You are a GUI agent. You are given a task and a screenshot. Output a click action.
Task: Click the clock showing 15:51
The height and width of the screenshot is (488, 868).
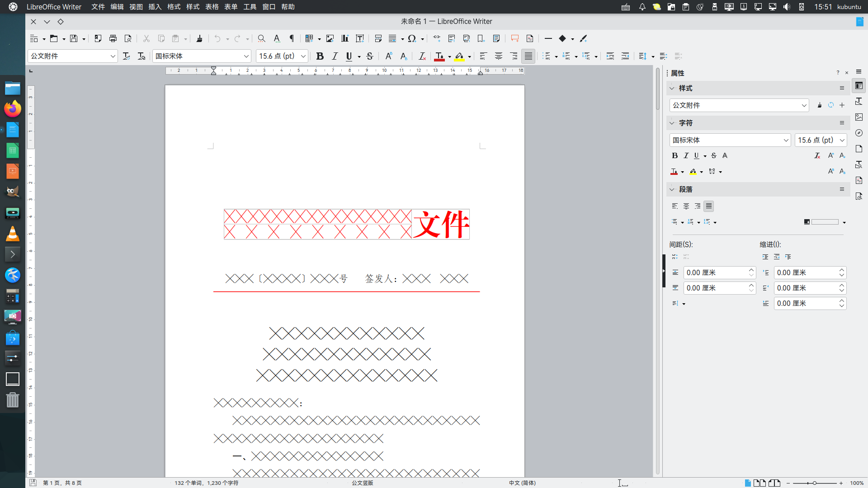[823, 7]
